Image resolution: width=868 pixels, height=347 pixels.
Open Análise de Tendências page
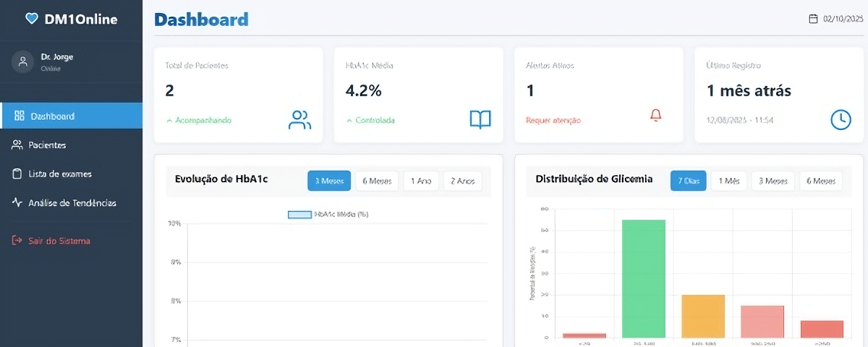point(72,203)
